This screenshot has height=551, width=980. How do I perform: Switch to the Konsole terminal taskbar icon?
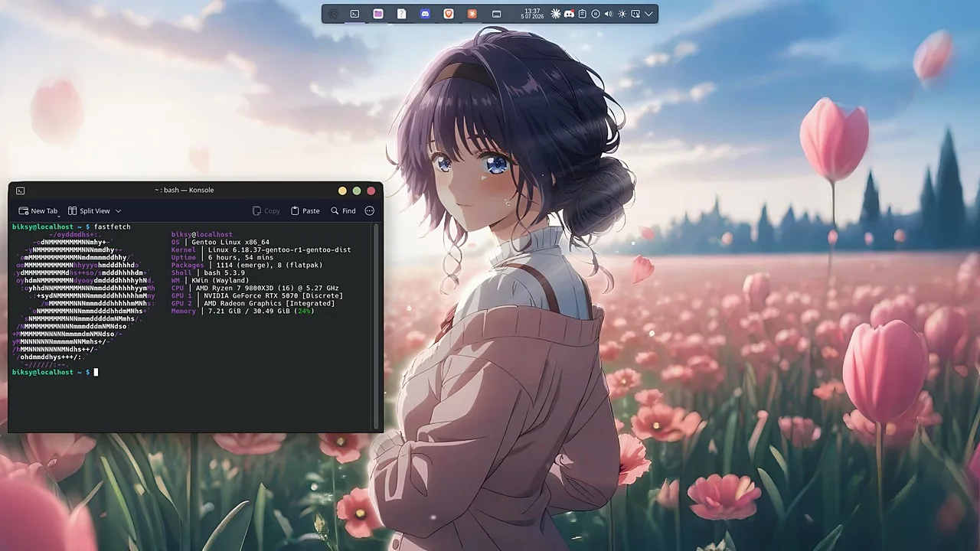354,14
